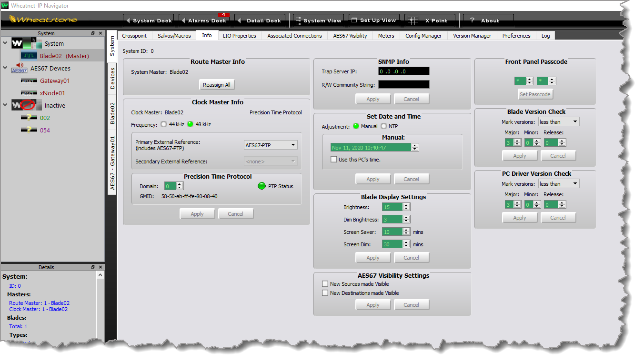Click the Gateway01 AES67 device icon
Screen dimensions: 644x363
click(29, 81)
